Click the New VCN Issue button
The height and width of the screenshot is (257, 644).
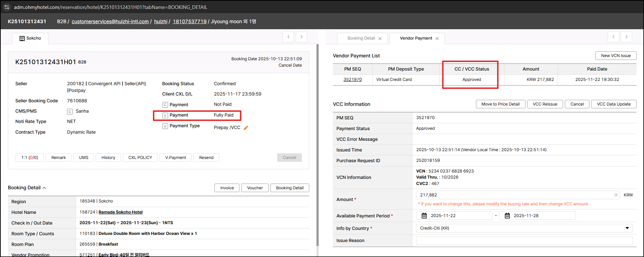click(615, 56)
